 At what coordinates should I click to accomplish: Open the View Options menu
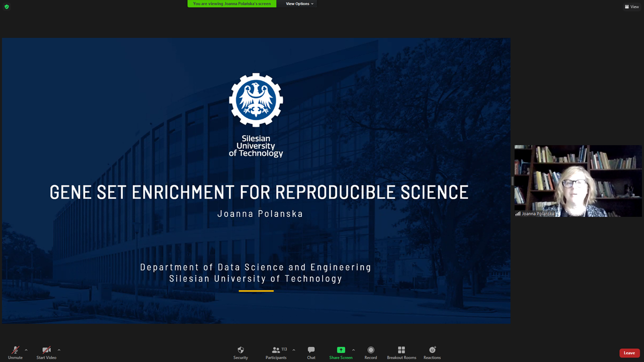point(299,4)
